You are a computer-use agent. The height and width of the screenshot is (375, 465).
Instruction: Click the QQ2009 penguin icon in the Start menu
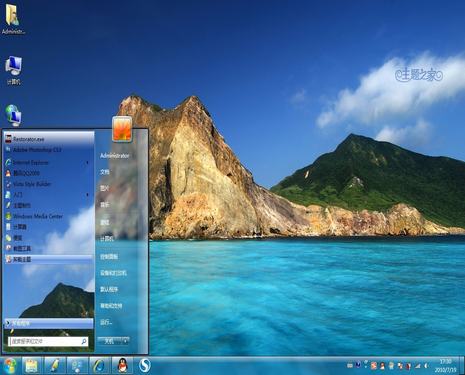point(8,173)
